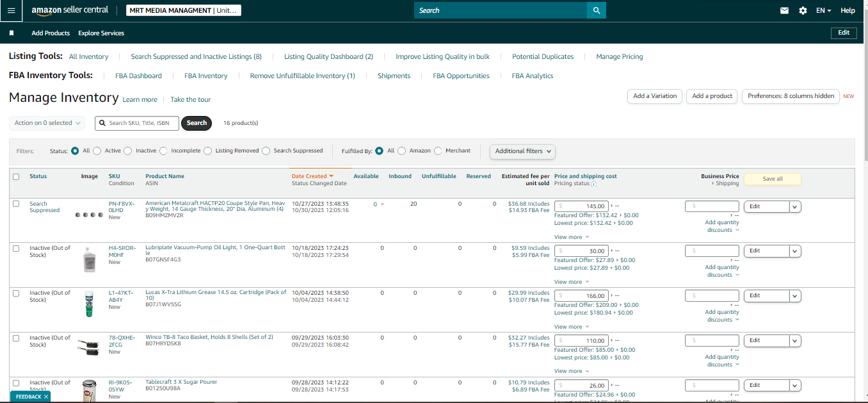Image resolution: width=868 pixels, height=403 pixels.
Task: Open the hamburger navigation menu
Action: (11, 11)
